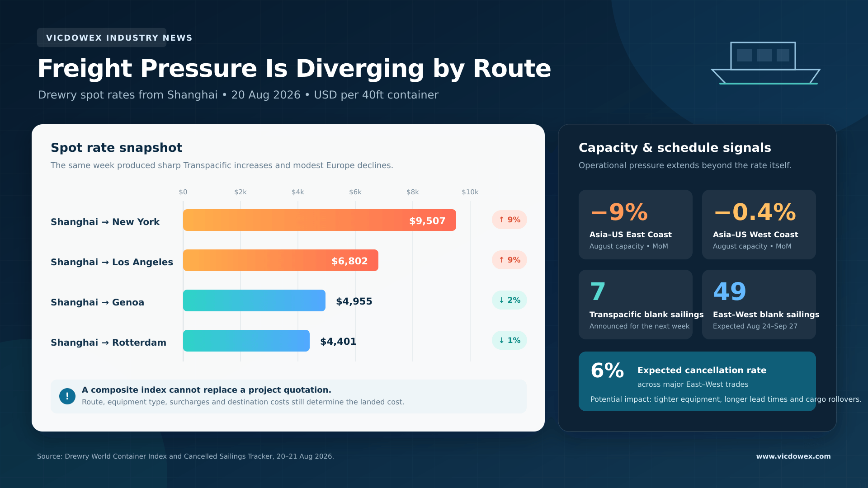Click the Drewry spot rates subtitle line

[x=238, y=95]
